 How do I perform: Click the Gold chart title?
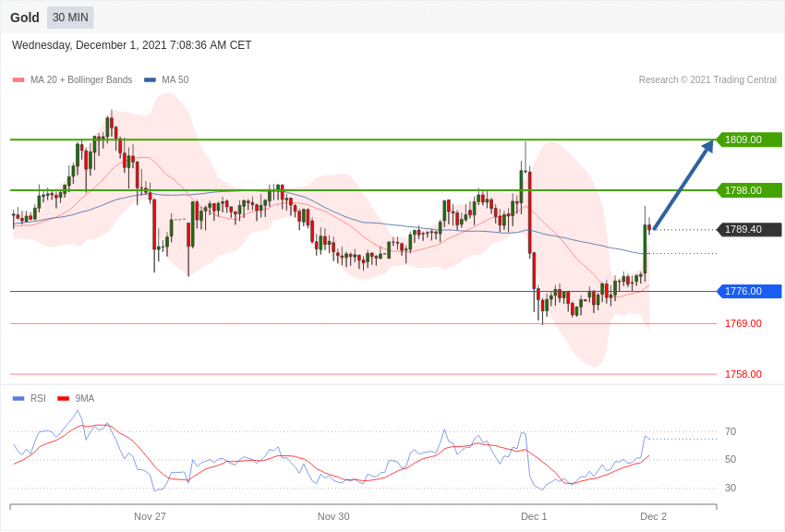[25, 18]
